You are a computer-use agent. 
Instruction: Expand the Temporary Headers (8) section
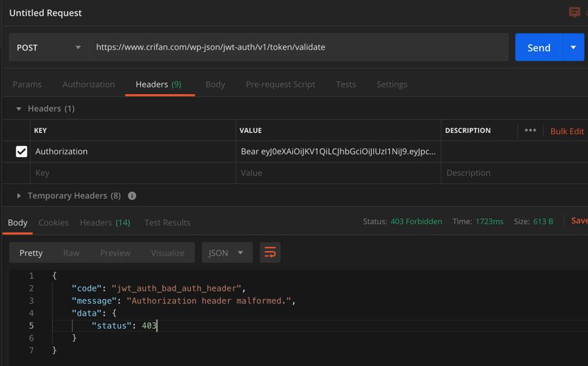[19, 196]
